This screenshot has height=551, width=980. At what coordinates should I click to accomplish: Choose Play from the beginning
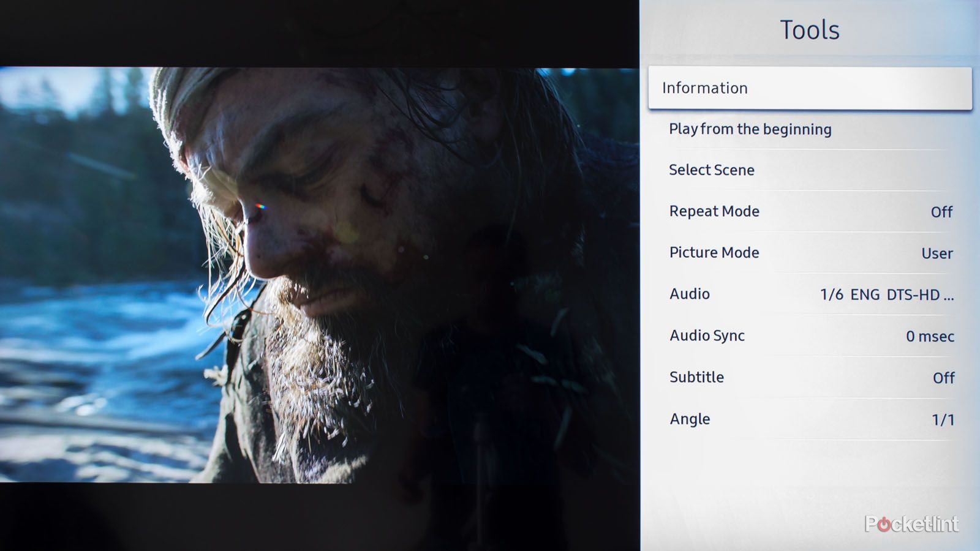pyautogui.click(x=750, y=129)
